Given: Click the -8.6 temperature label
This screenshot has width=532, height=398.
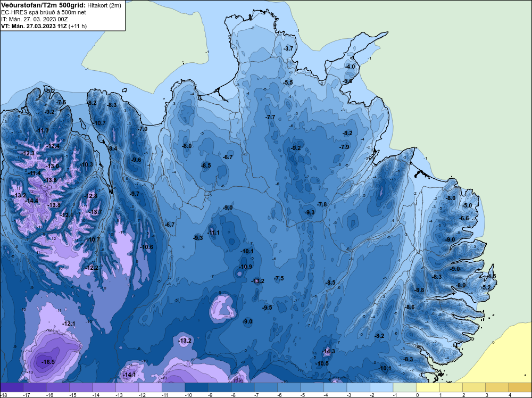Looking at the screenshot, I should 410,307.
